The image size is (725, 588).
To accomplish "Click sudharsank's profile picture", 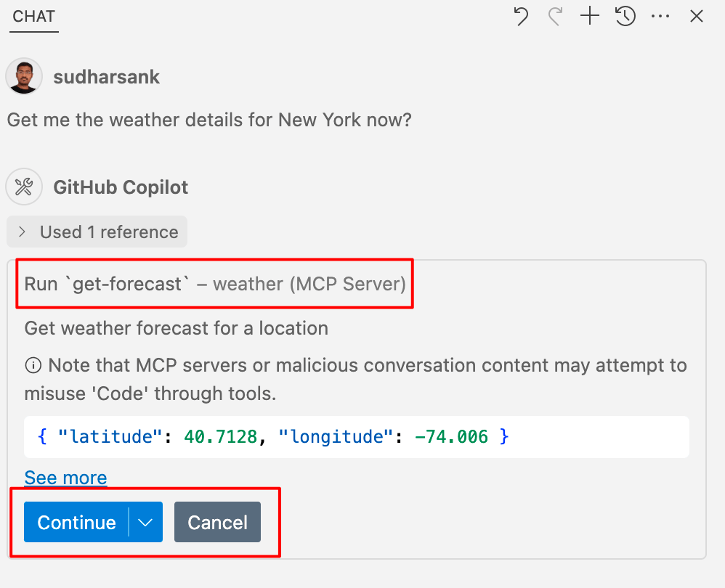I will (24, 76).
